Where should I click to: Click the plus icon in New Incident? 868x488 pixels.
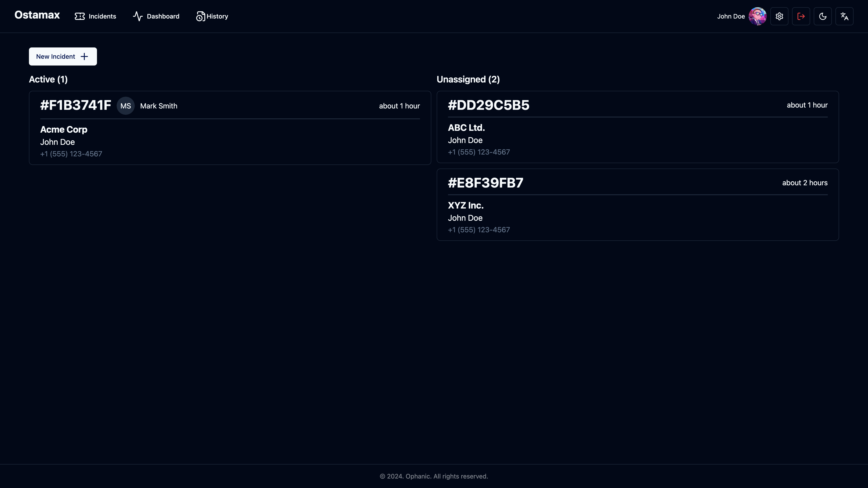[84, 56]
